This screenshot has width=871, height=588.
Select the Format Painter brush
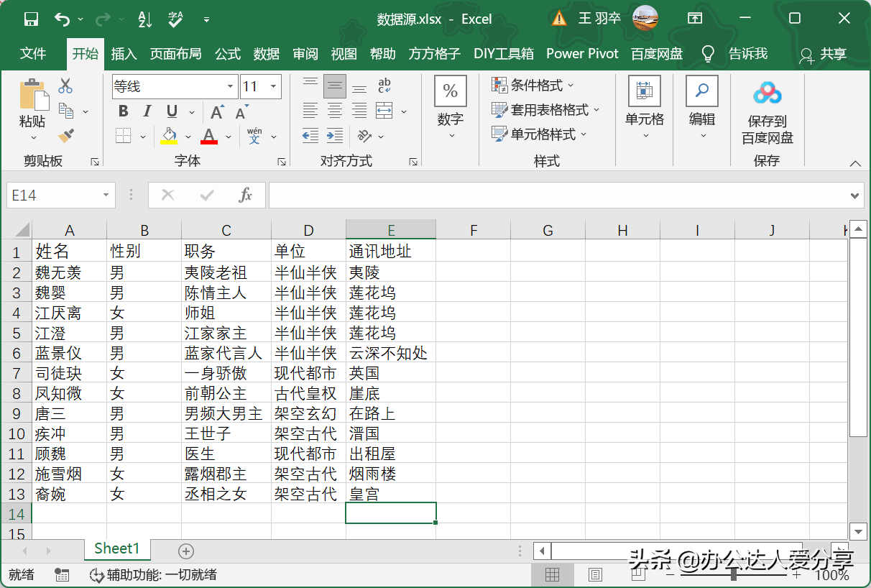[x=66, y=135]
